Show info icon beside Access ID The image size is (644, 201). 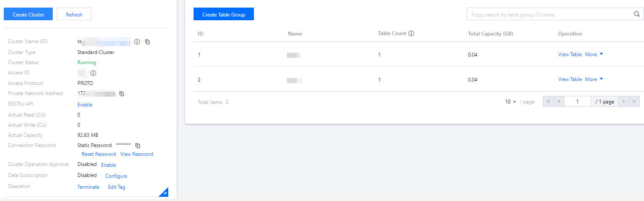tap(93, 73)
